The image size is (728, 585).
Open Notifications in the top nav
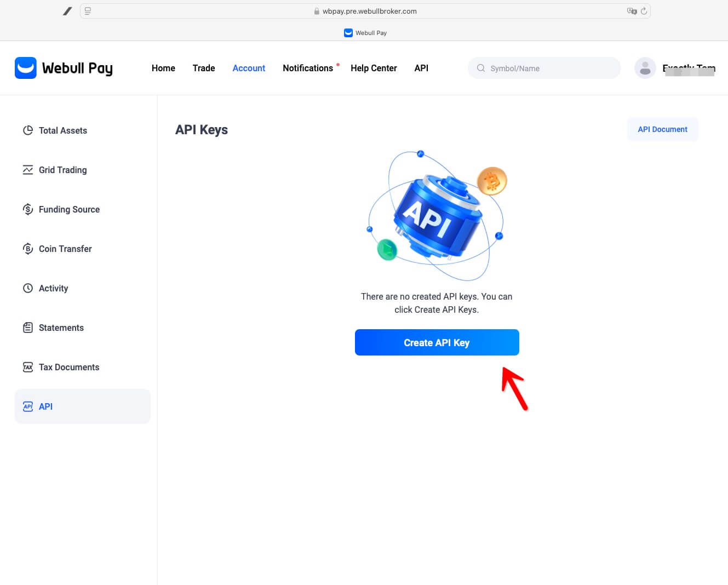coord(308,68)
